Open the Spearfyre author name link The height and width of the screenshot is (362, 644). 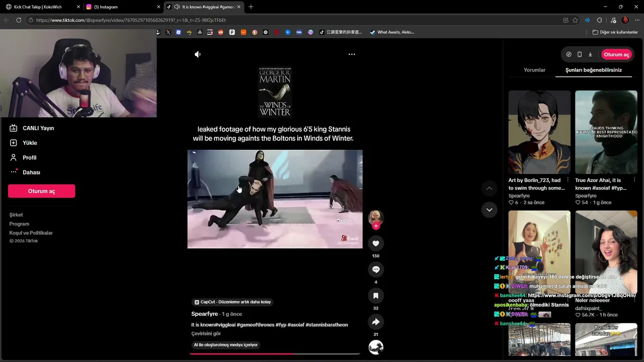point(205,314)
